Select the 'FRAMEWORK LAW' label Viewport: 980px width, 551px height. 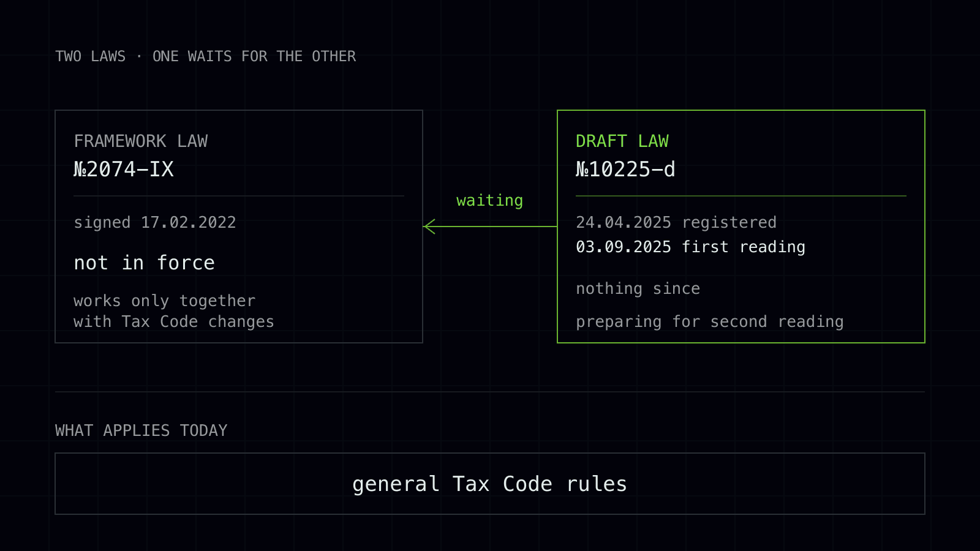pyautogui.click(x=141, y=141)
